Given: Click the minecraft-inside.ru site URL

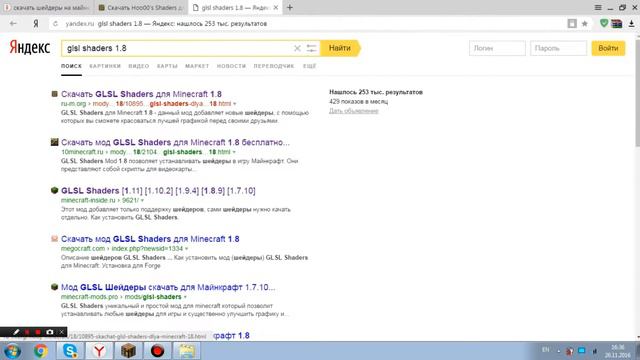Looking at the screenshot, I should click(88, 200).
